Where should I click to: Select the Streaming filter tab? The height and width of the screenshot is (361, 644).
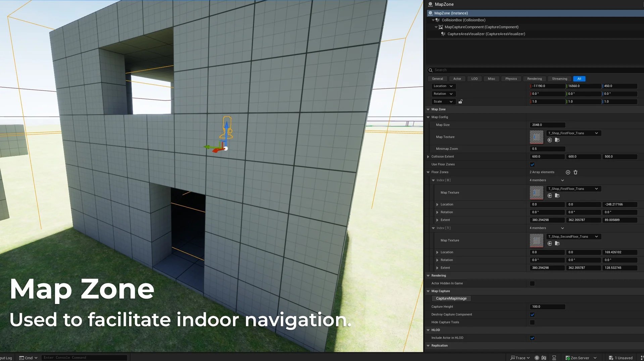(559, 79)
